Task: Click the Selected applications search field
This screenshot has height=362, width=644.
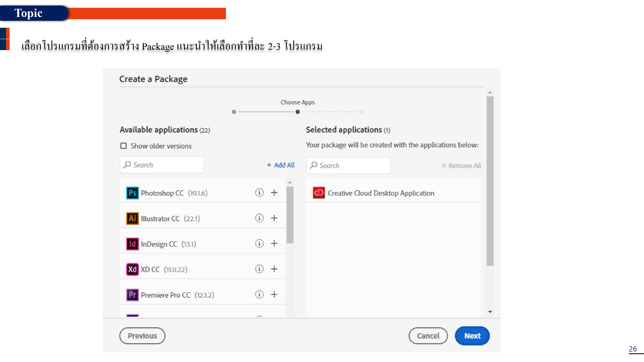Action: click(x=348, y=165)
